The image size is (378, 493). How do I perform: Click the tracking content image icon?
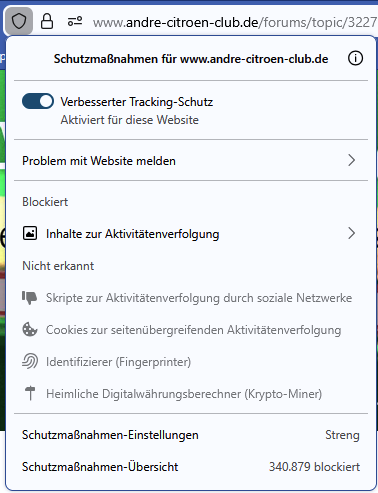tap(30, 233)
